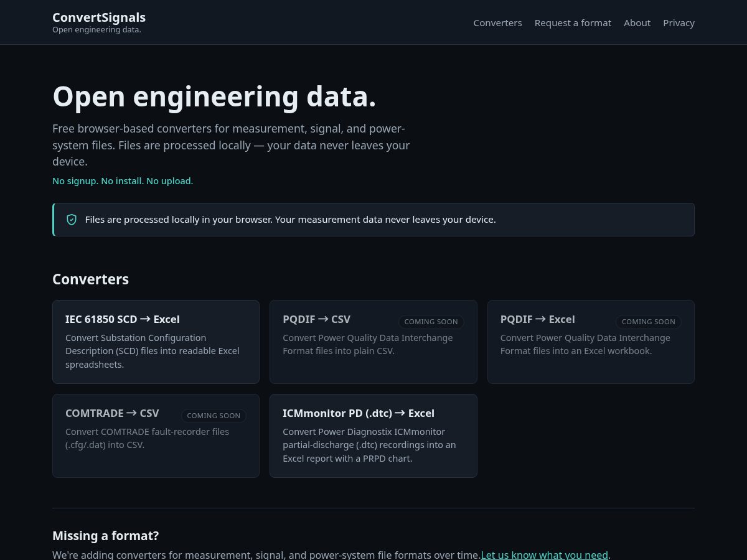This screenshot has height=560, width=747.
Task: Click the "Open engineering data." main heading
Action: tap(214, 96)
